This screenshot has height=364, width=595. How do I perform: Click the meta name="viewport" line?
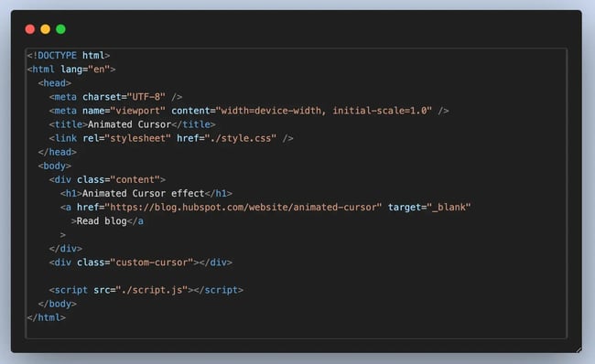249,111
